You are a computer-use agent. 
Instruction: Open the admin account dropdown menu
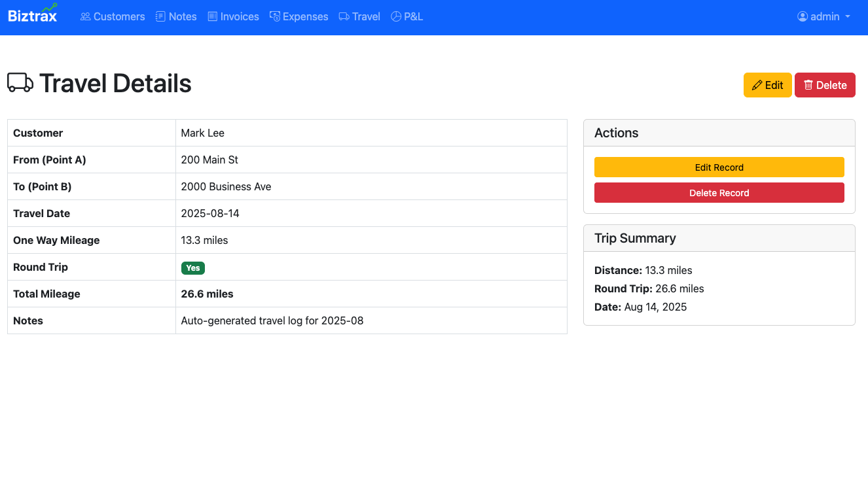click(x=823, y=16)
